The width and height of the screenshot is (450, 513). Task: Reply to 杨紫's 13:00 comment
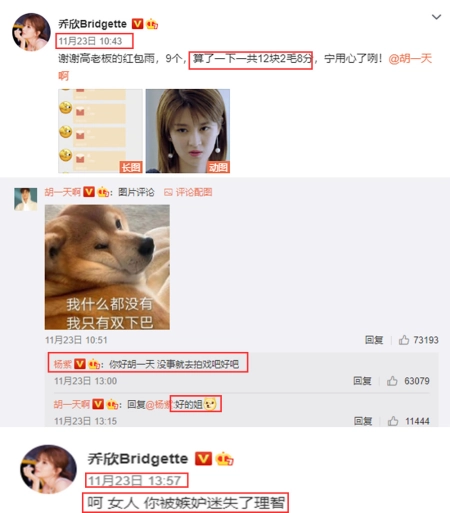point(362,381)
